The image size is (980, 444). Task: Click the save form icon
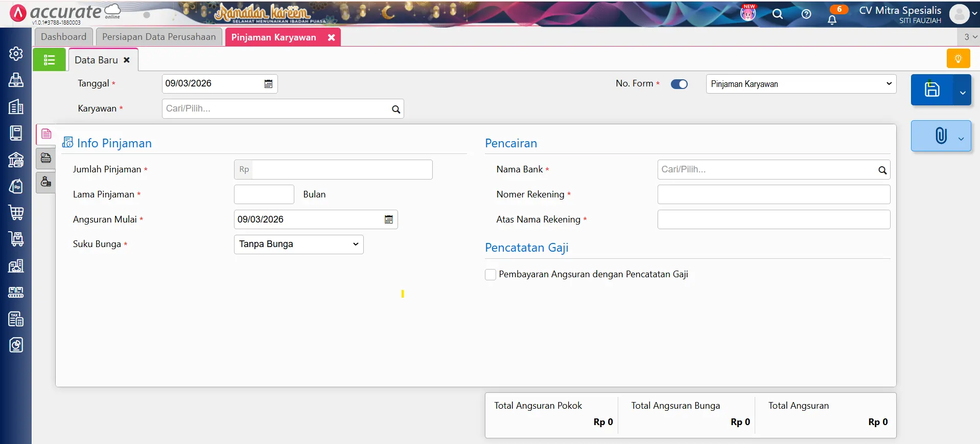pos(931,90)
